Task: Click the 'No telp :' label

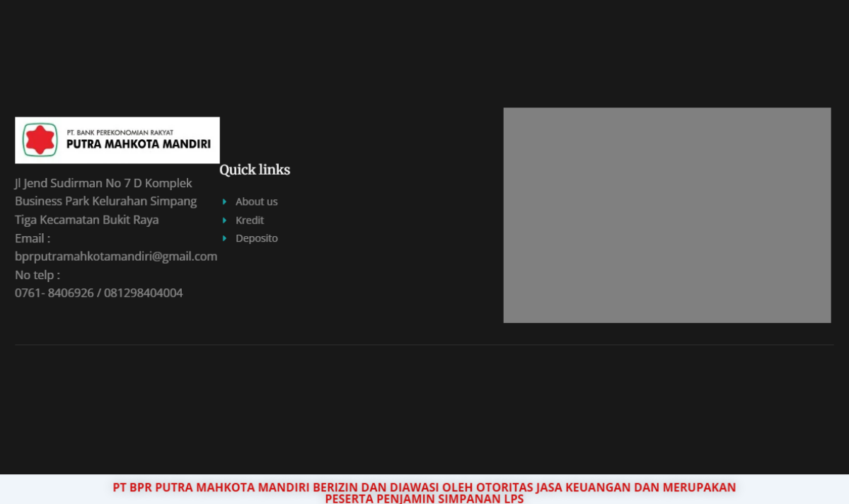Action: (x=37, y=275)
